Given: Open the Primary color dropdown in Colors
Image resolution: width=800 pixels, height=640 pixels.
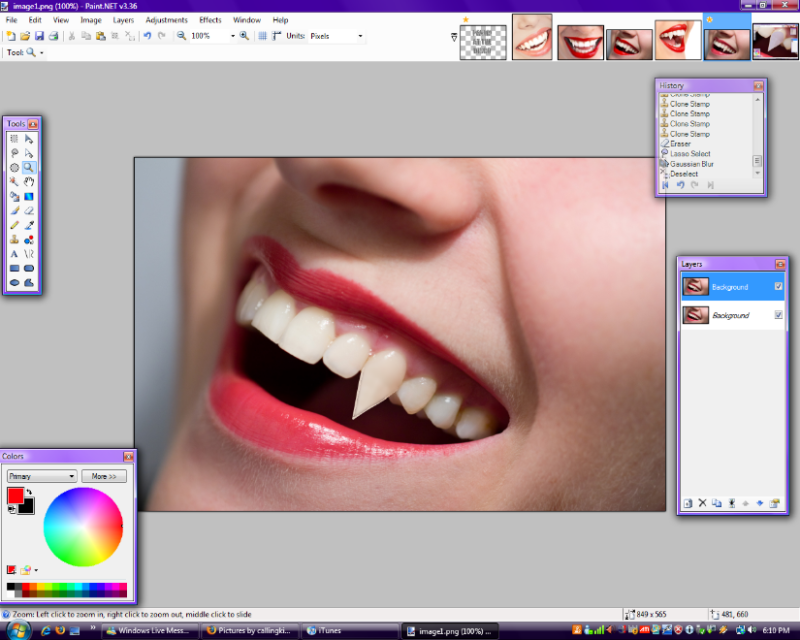Looking at the screenshot, I should click(42, 476).
